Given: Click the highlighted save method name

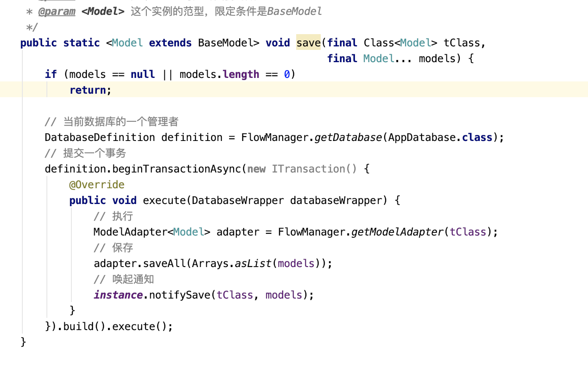Looking at the screenshot, I should click(x=308, y=43).
